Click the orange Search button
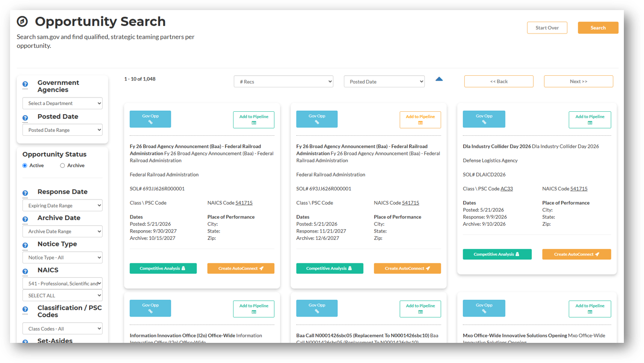 coord(598,28)
